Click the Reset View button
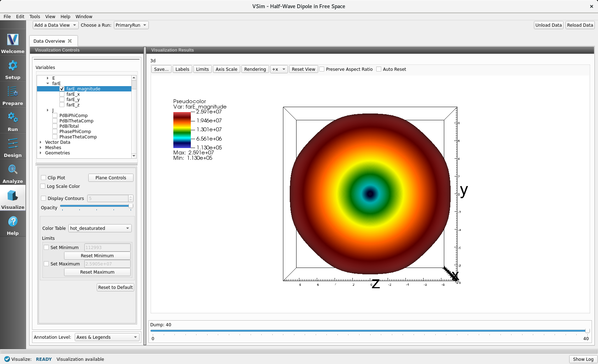The height and width of the screenshot is (364, 598). click(303, 69)
